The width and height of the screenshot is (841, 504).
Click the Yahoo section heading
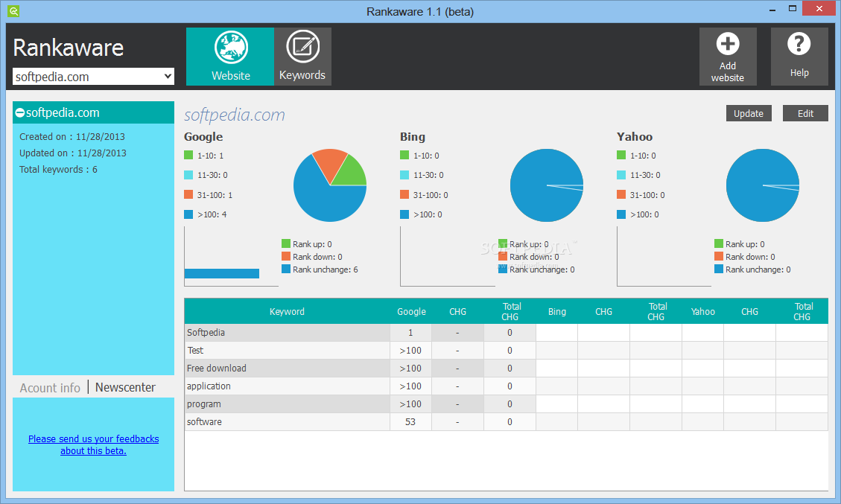pyautogui.click(x=635, y=137)
